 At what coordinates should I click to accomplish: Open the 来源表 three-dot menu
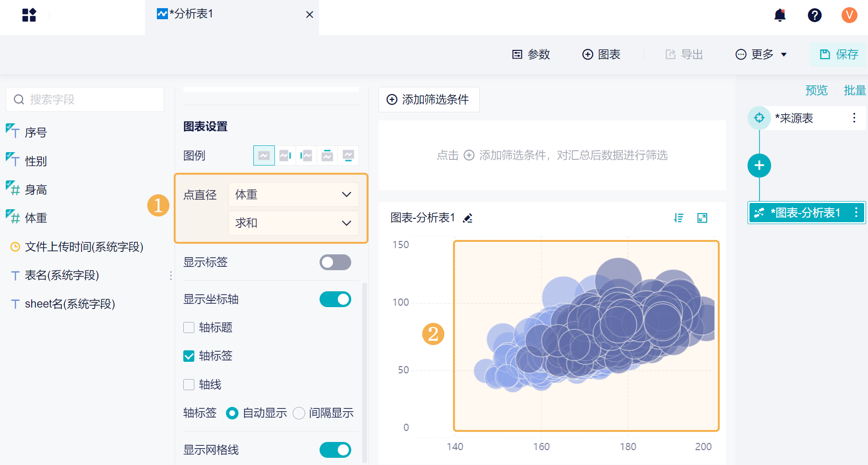coord(854,118)
